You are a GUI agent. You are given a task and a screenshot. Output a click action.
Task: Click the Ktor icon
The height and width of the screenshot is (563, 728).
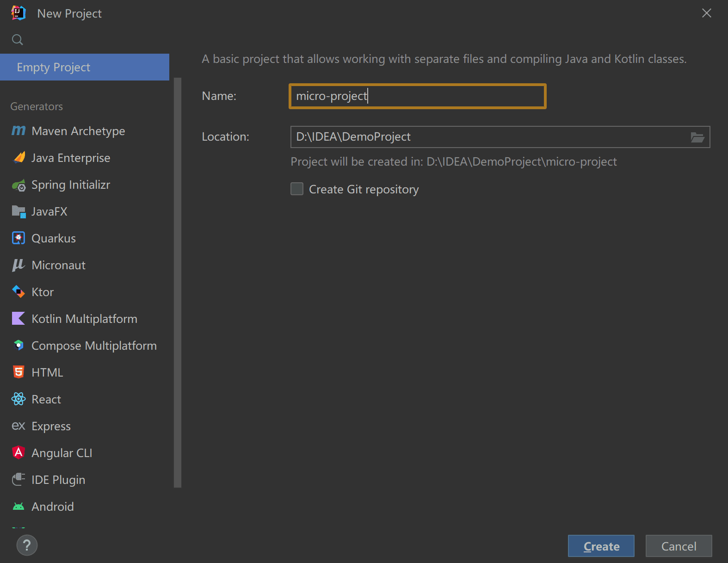pos(19,292)
